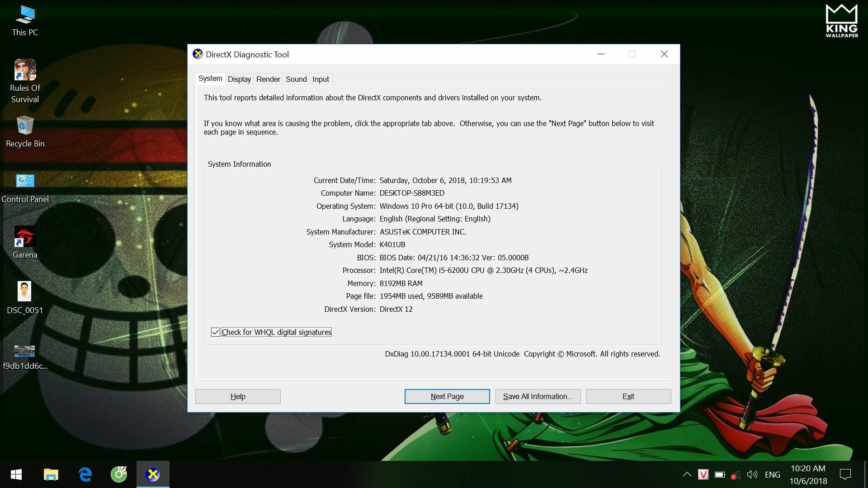Click the Next Page button

point(447,396)
